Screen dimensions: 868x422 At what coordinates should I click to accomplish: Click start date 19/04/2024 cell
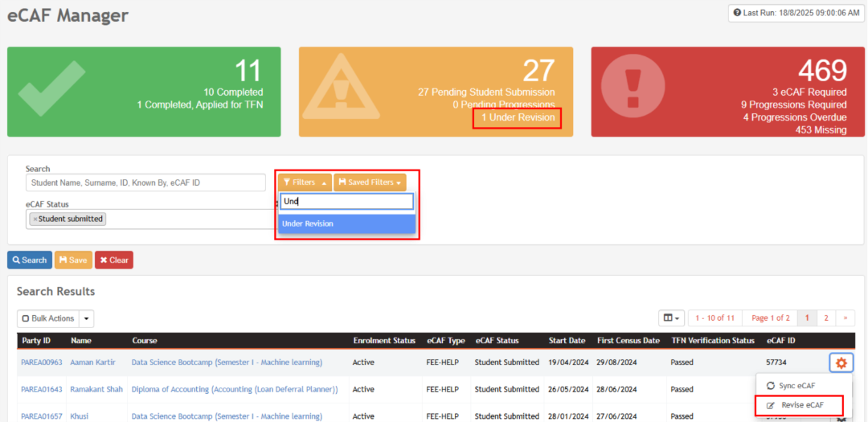(x=568, y=363)
